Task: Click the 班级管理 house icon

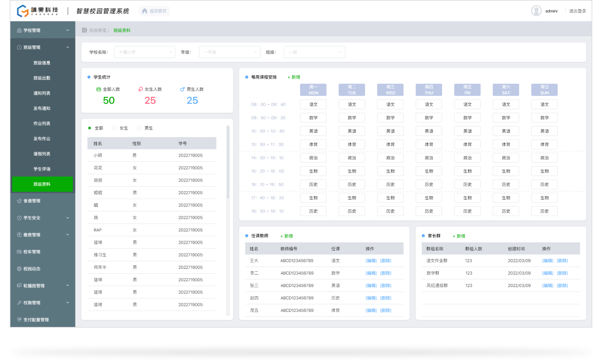Action: click(x=19, y=47)
